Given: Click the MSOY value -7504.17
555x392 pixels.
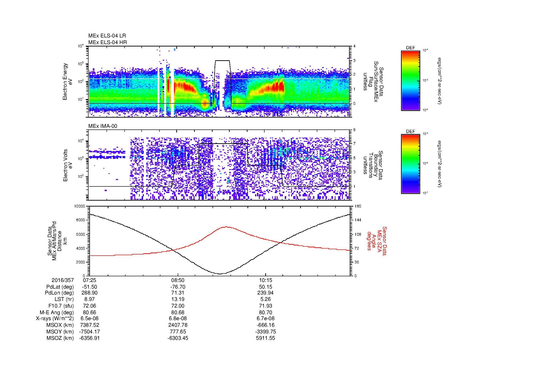Looking at the screenshot, I should tap(89, 332).
